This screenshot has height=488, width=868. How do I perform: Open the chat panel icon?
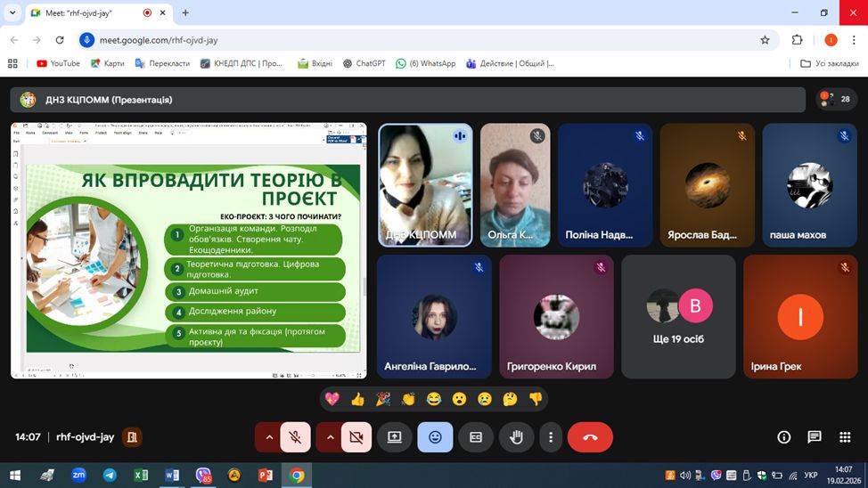815,437
